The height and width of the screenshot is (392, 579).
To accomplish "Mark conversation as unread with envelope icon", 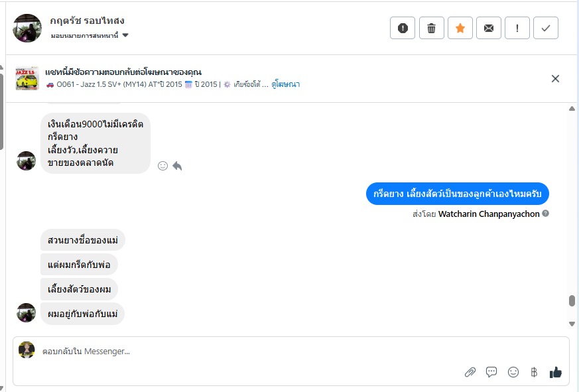I will 489,28.
